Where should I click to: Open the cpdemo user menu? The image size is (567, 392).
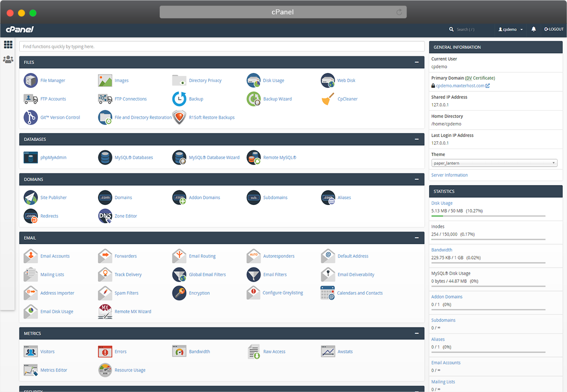tap(510, 29)
